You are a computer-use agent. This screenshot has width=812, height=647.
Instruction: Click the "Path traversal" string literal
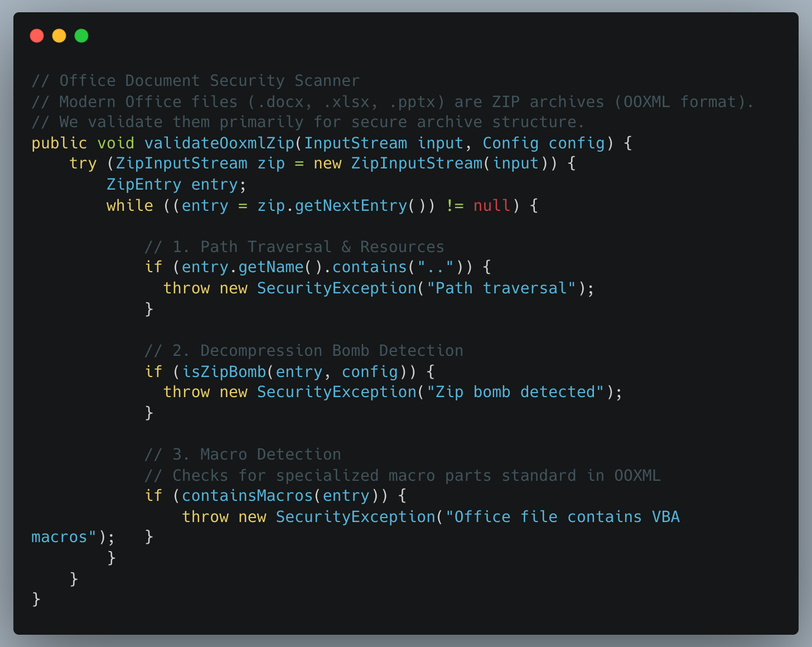click(501, 288)
